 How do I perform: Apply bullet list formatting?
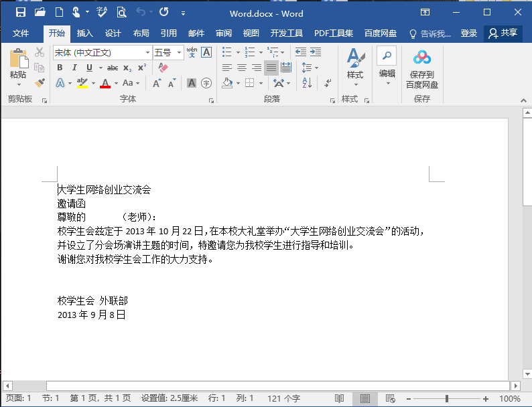pos(227,52)
